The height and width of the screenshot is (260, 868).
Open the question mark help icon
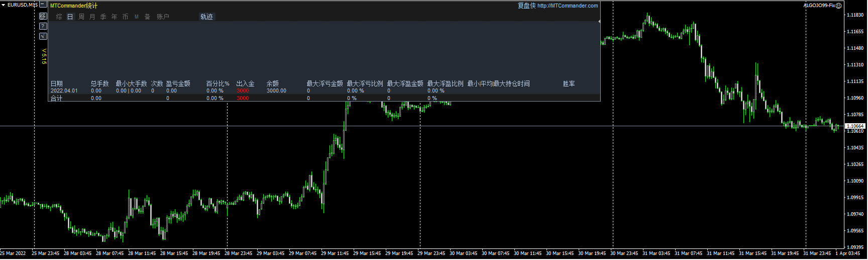click(43, 26)
